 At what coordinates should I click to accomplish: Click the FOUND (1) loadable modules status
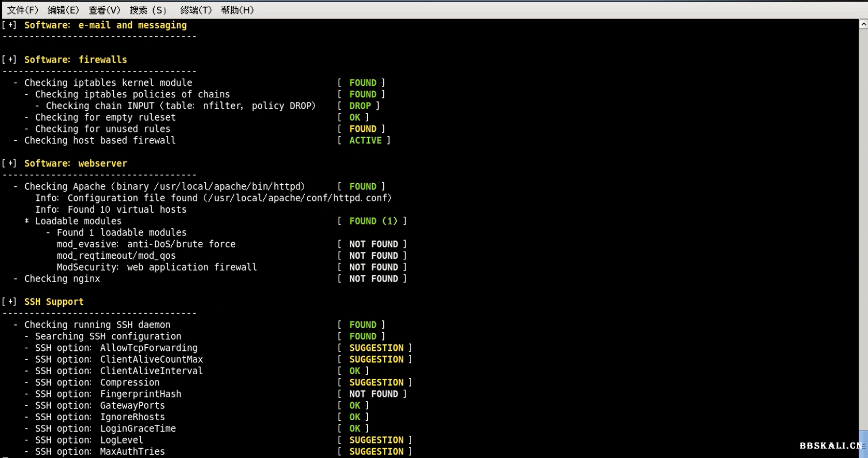coord(373,221)
